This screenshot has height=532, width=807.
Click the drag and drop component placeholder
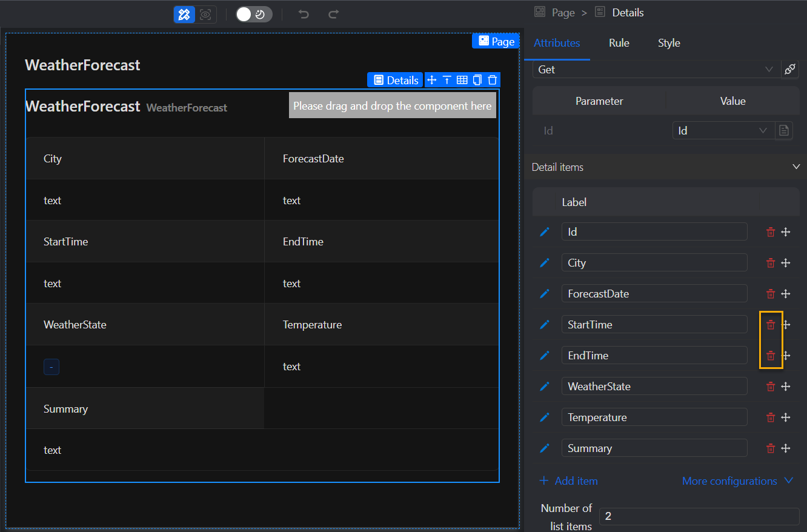pyautogui.click(x=393, y=105)
